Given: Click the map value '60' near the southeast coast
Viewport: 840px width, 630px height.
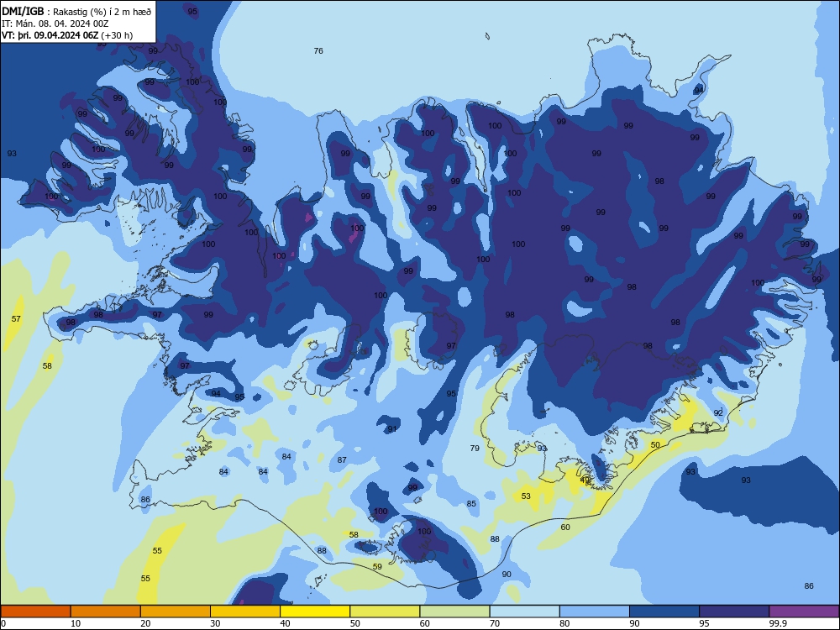Looking at the screenshot, I should click(565, 528).
